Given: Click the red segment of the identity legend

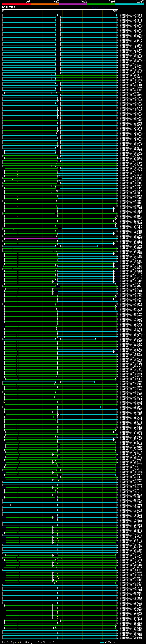Looking at the screenshot, I should pos(16,4).
